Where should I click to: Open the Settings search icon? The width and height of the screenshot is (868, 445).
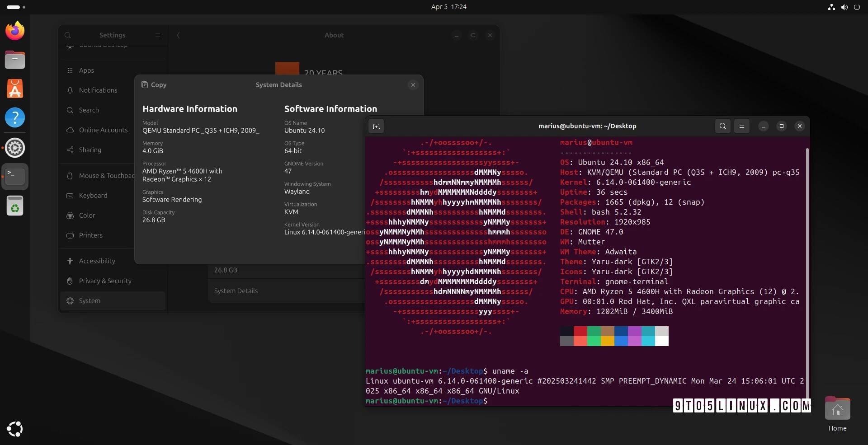68,35
